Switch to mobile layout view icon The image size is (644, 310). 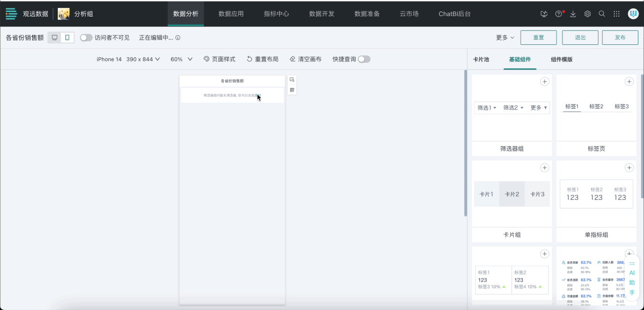(x=67, y=38)
